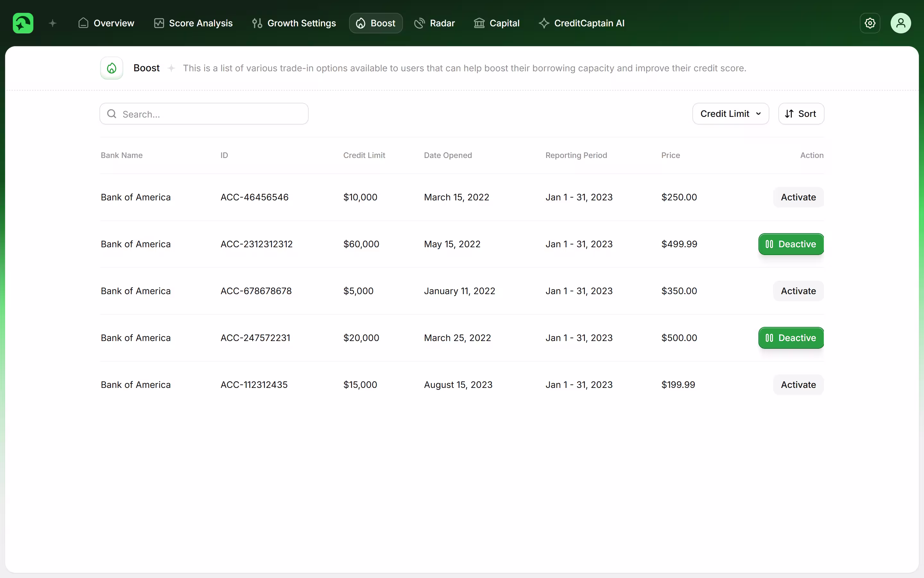This screenshot has width=924, height=578.
Task: Activate the ACC-678678678 account
Action: coord(798,291)
